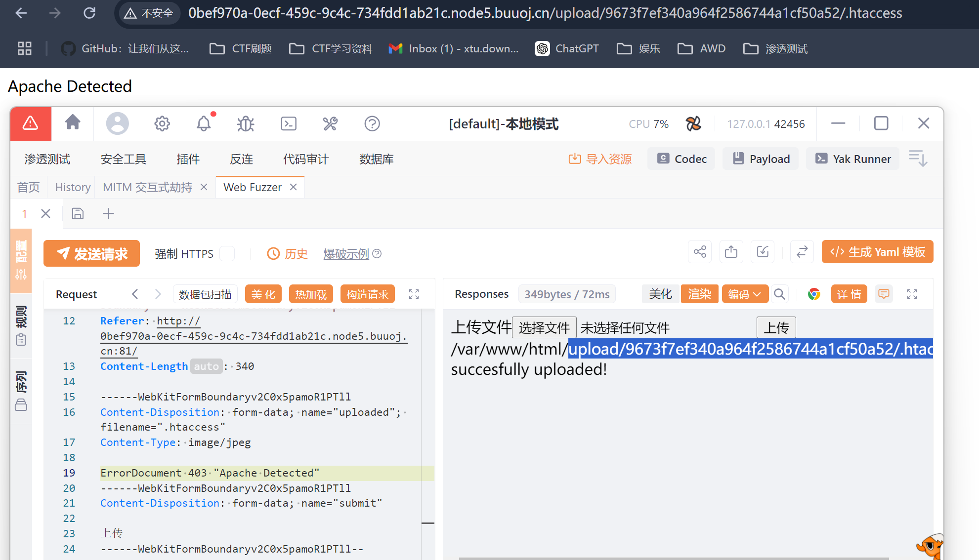Open response in Chrome browser icon

(813, 294)
